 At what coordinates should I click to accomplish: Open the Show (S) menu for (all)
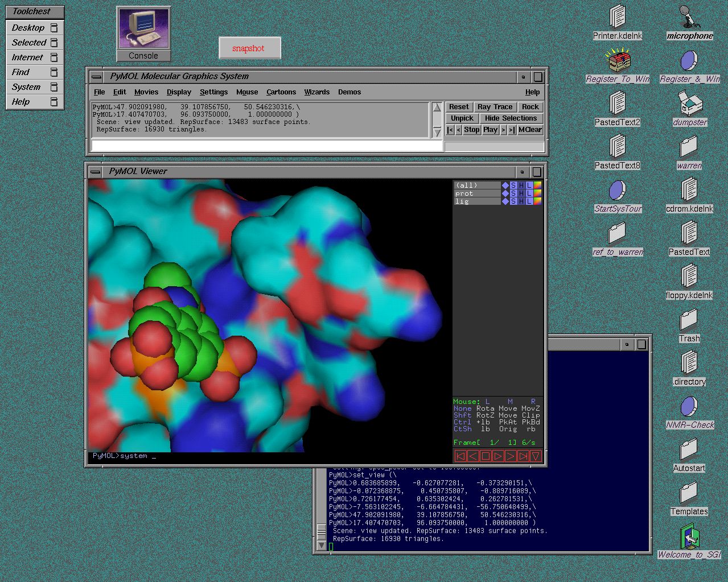pyautogui.click(x=513, y=185)
